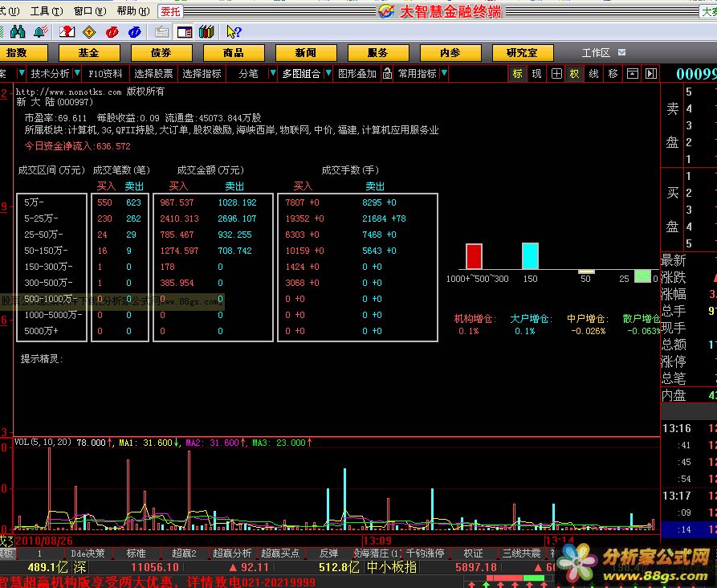Select the 三线共震 indicator tab
Viewport: 717px width, 588px height.
click(x=522, y=553)
